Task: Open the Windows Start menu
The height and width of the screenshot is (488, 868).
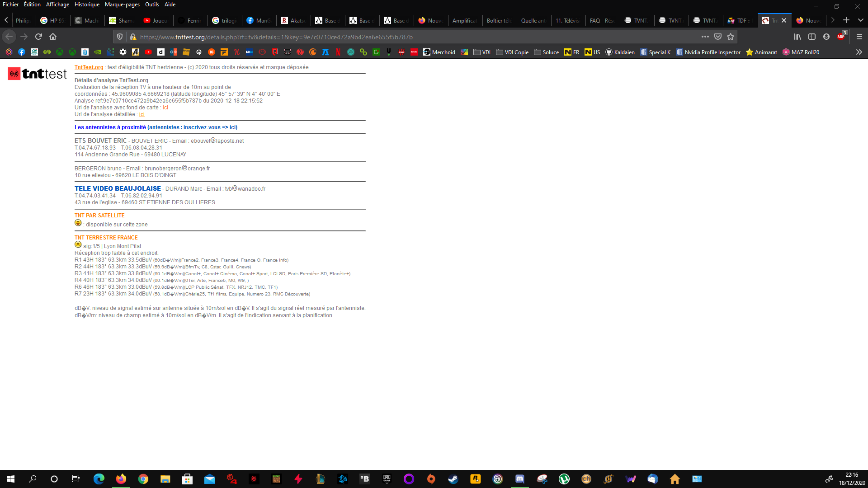Action: (11, 479)
